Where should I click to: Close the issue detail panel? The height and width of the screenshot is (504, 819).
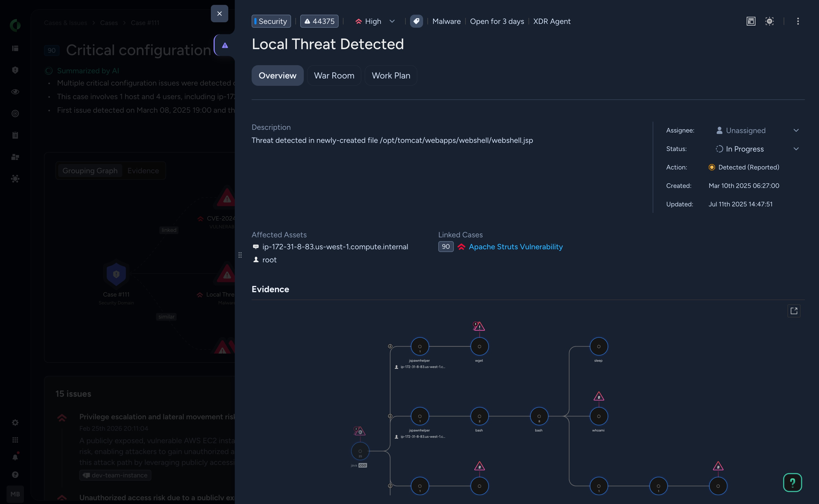(219, 14)
